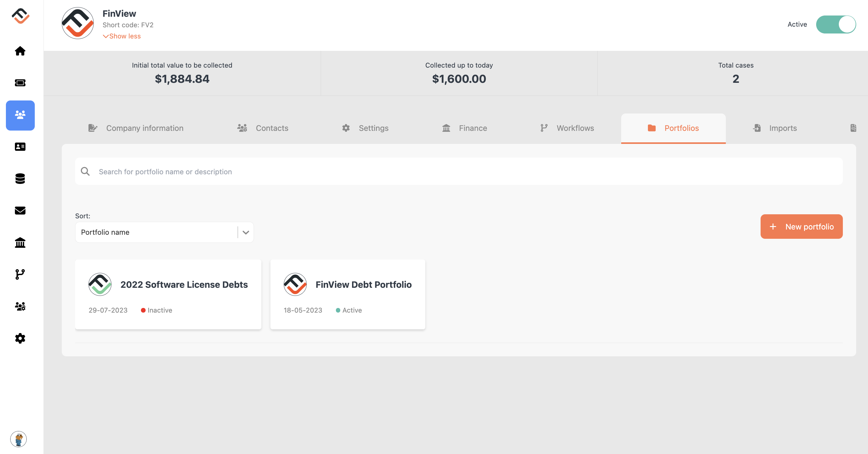868x454 pixels.
Task: Click the ticket icon in sidebar
Action: [x=20, y=83]
